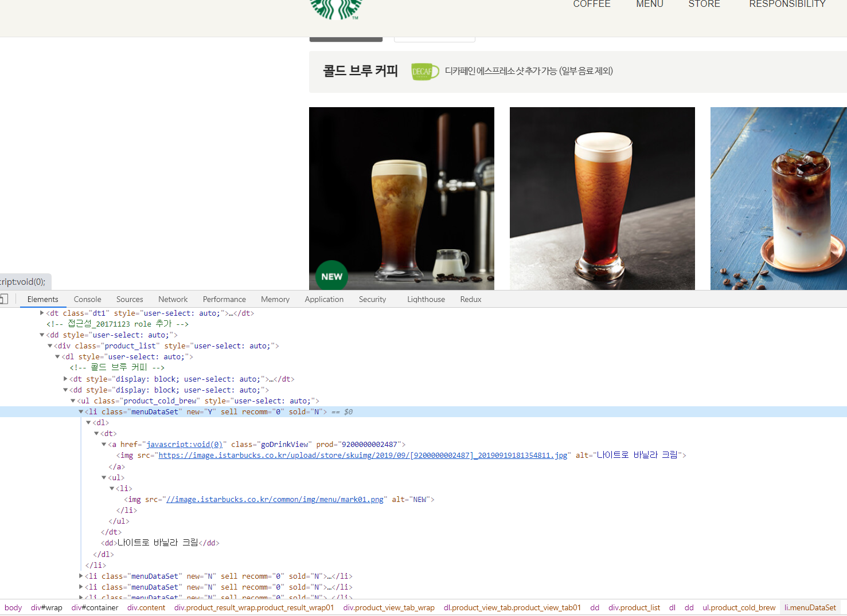Select the dd "나이트로 바닐라 크림" row
Viewport: 847px width, 616px height.
(160, 543)
